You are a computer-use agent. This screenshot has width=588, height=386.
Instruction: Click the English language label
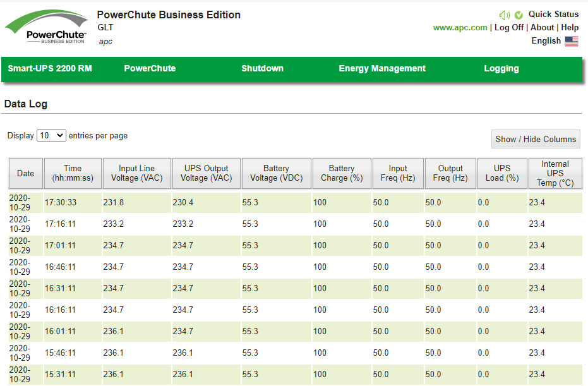(x=546, y=41)
